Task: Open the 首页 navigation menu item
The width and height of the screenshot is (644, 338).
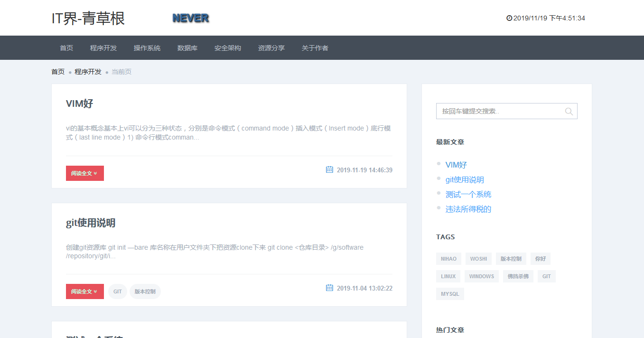Action: [x=66, y=48]
